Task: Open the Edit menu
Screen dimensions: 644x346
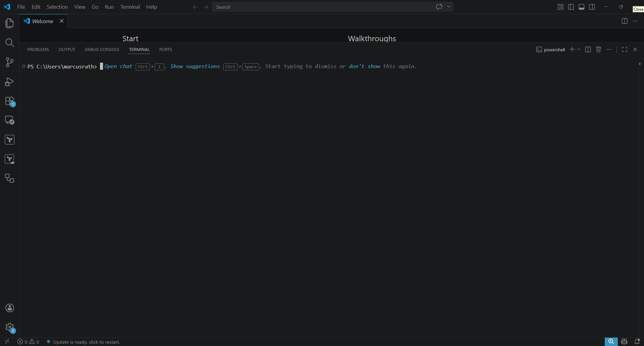Action: coord(36,7)
